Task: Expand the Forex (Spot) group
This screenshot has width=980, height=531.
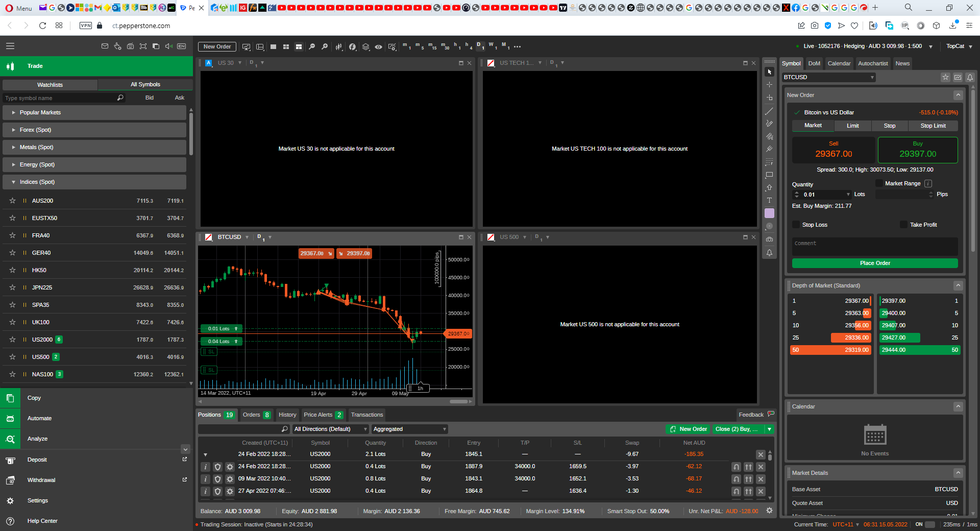Action: pyautogui.click(x=94, y=130)
